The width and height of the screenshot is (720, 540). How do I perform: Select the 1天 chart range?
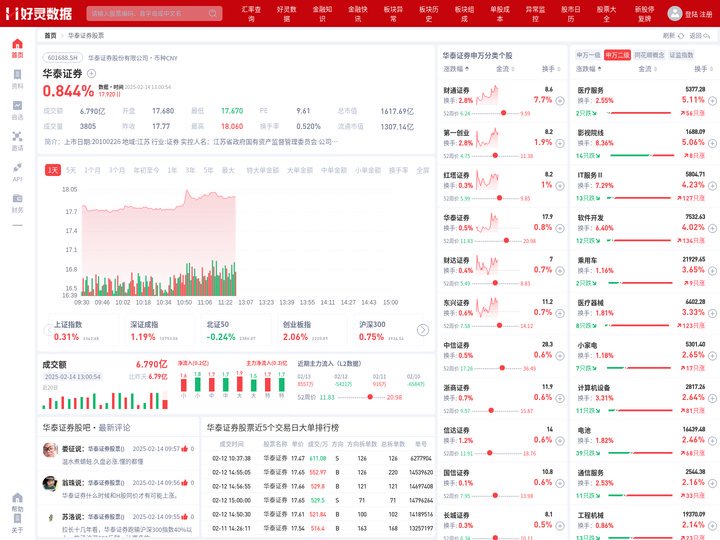[x=53, y=170]
